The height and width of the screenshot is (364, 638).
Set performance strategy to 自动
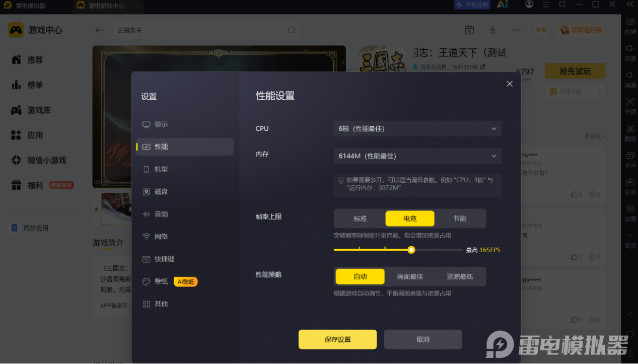tap(360, 276)
